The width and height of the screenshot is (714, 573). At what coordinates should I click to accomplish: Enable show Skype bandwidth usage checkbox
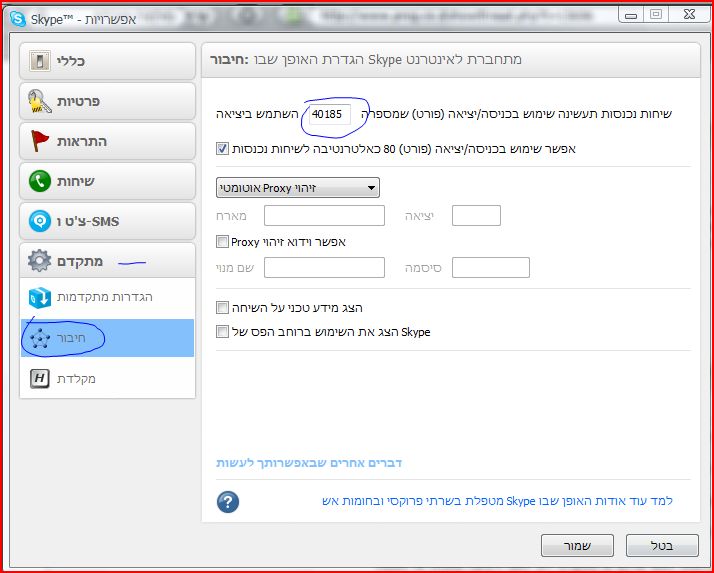(222, 331)
